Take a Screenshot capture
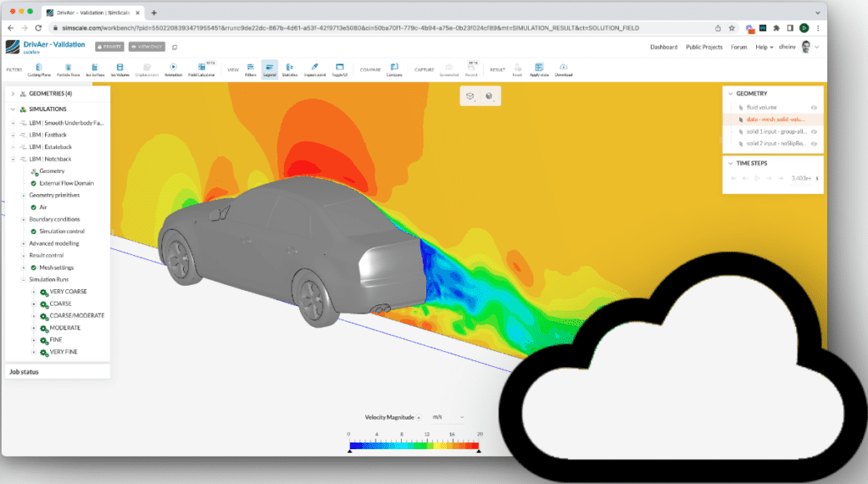This screenshot has width=868, height=484. coord(449,70)
